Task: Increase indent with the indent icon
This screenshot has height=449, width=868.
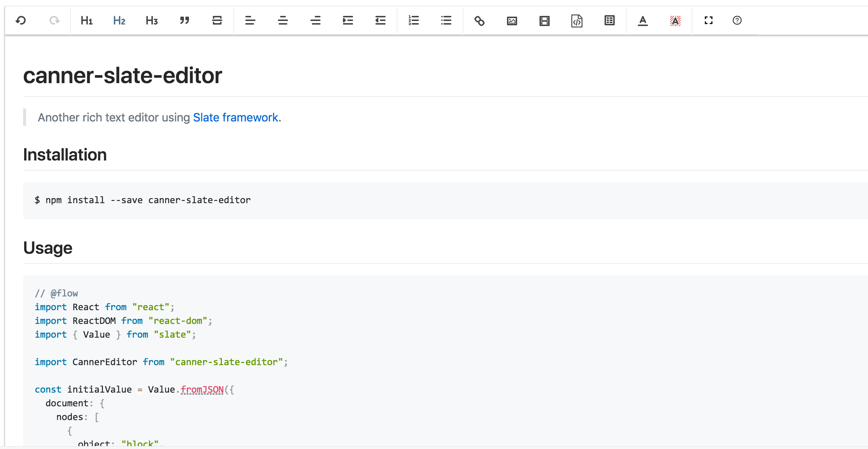Action: [348, 21]
